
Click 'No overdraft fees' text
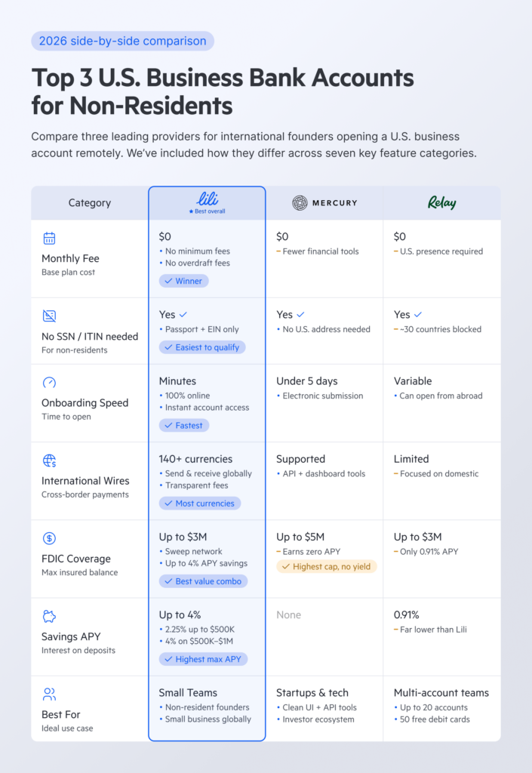click(x=198, y=263)
